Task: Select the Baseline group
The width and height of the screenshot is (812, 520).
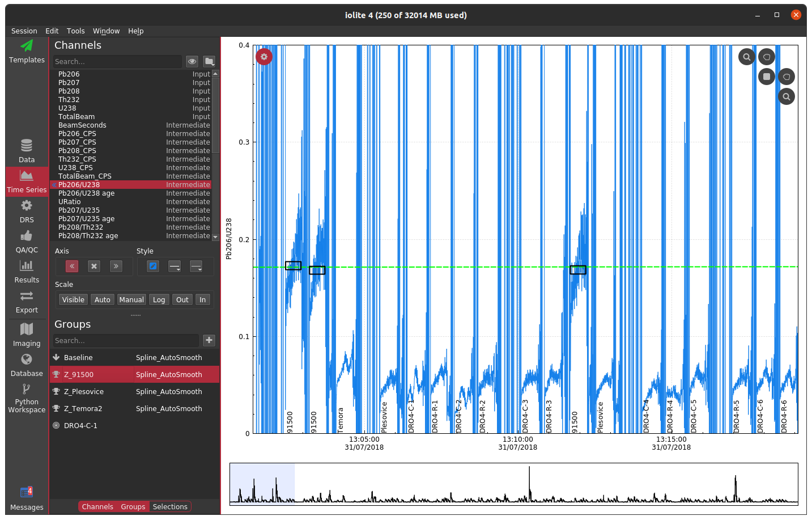Action: pos(78,357)
